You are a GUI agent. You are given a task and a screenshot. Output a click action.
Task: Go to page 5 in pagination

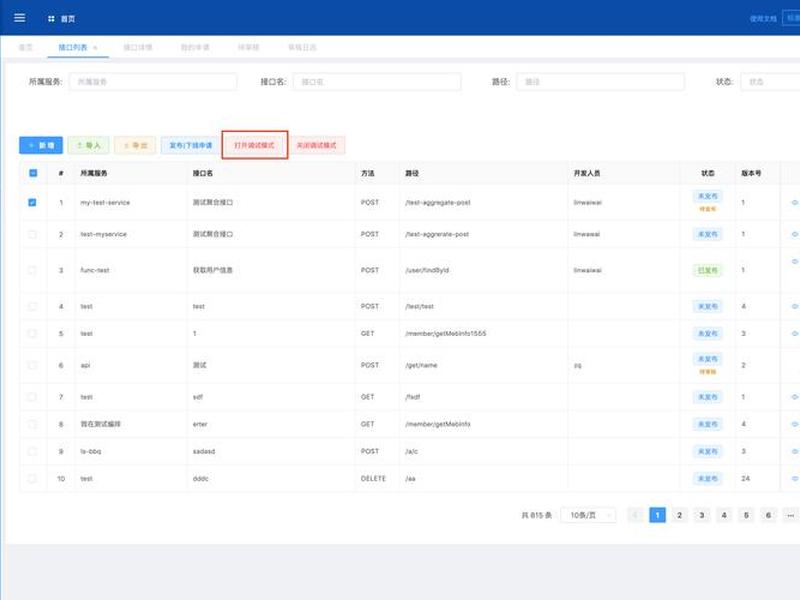tap(746, 515)
